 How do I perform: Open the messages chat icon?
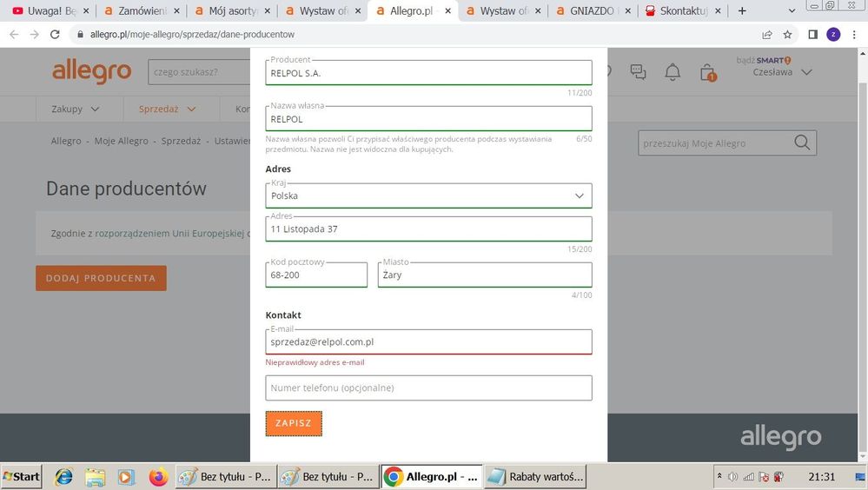pos(638,71)
